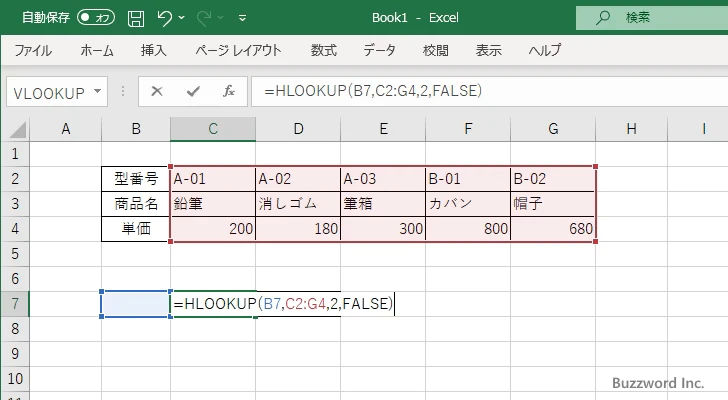Screen dimensions: 728x400
Task: Select row 2 header
Action: (15, 179)
